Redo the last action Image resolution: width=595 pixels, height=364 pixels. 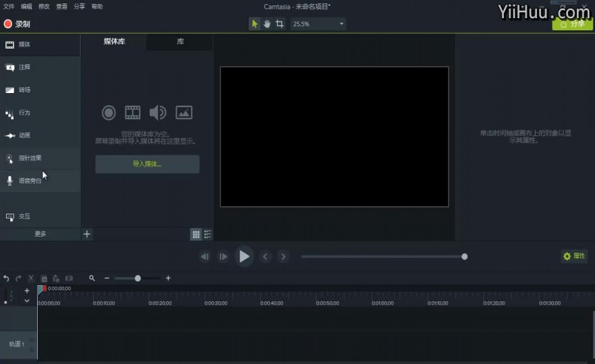(19, 278)
